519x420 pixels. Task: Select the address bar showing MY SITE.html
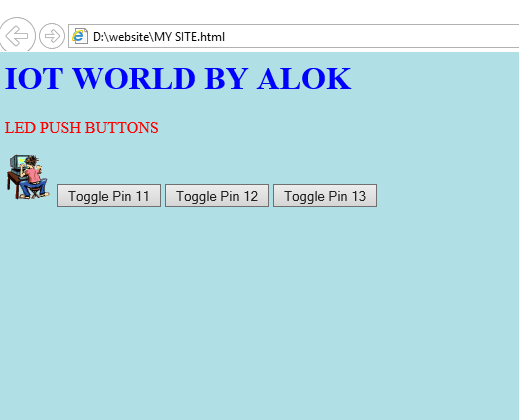pos(293,36)
